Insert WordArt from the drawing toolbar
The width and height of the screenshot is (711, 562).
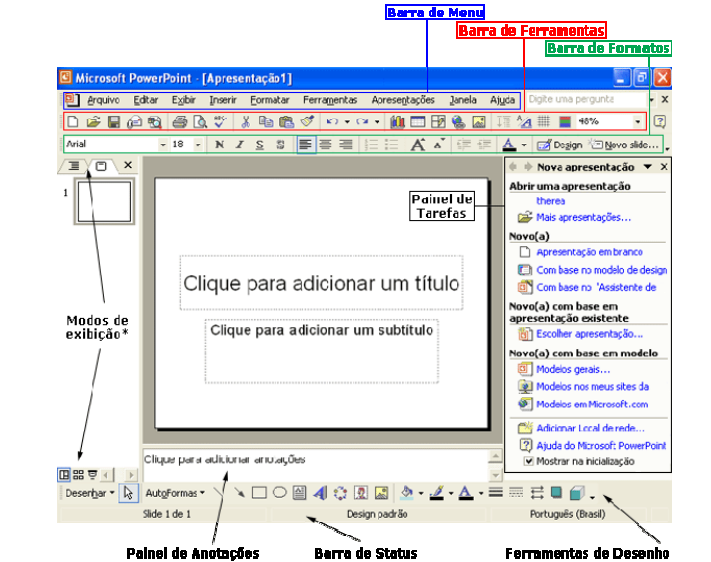click(x=320, y=493)
